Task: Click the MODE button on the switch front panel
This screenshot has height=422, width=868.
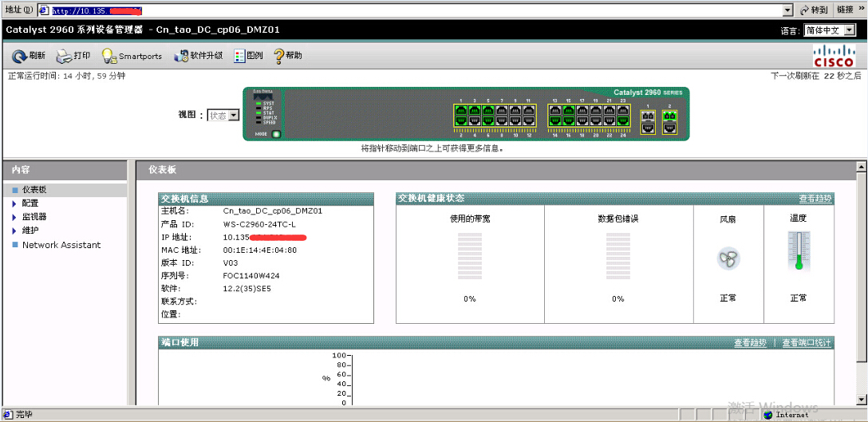Action: [x=276, y=134]
